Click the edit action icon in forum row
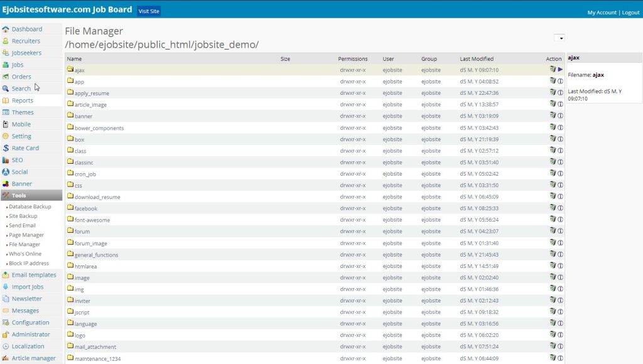Image resolution: width=643 pixels, height=364 pixels. point(553,231)
